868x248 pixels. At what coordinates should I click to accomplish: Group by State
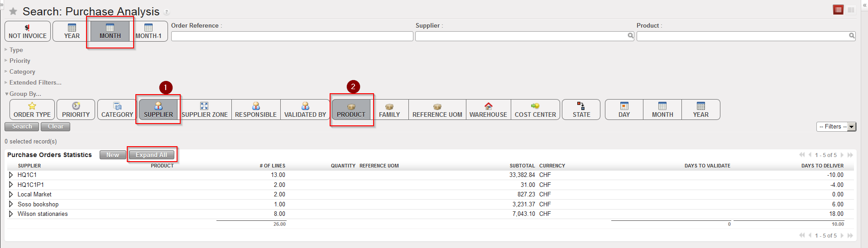tap(581, 110)
